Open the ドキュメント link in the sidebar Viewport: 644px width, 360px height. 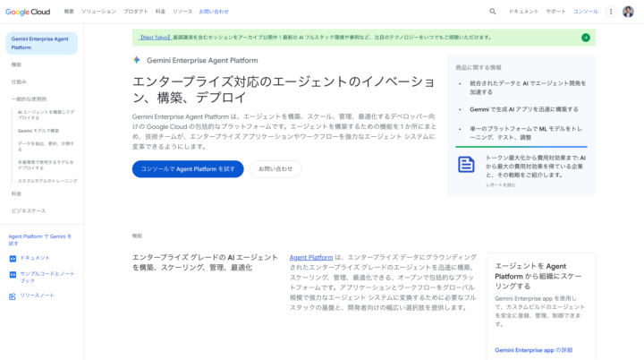click(35, 258)
